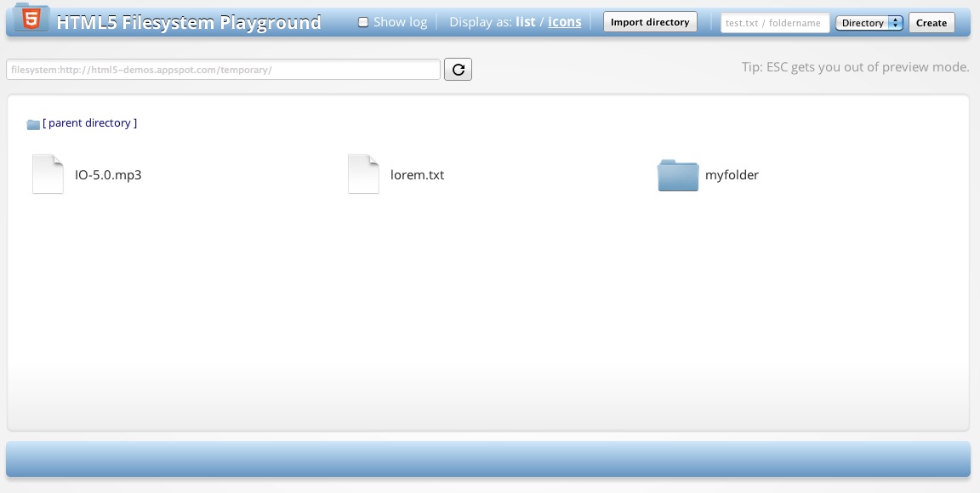Viewport: 980px width, 493px height.
Task: Click the IO-5.0.mp3 file name
Action: (x=108, y=175)
